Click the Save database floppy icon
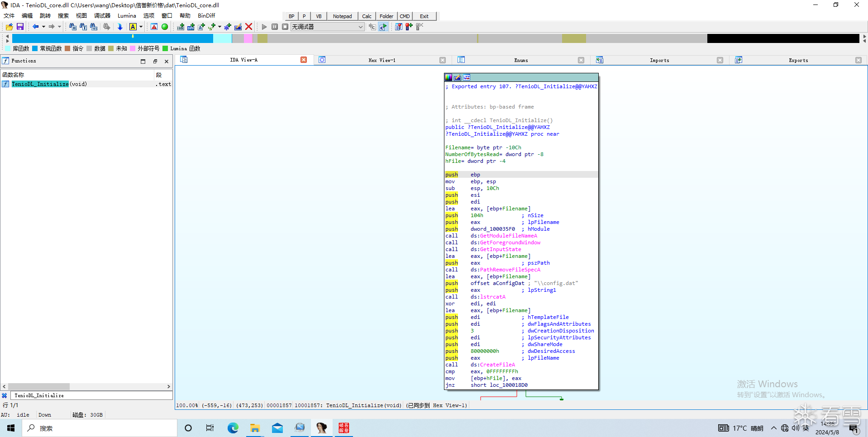The width and height of the screenshot is (868, 437). point(20,27)
